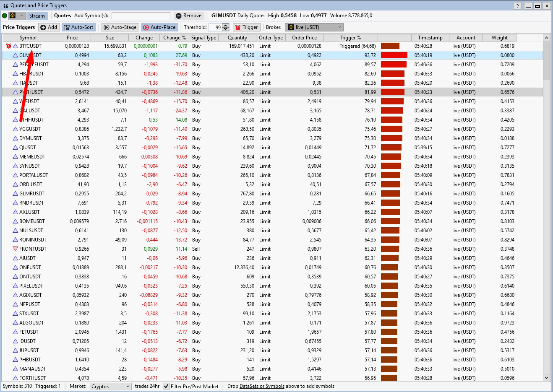
Task: Toggle Auto-Place
Action: (159, 27)
